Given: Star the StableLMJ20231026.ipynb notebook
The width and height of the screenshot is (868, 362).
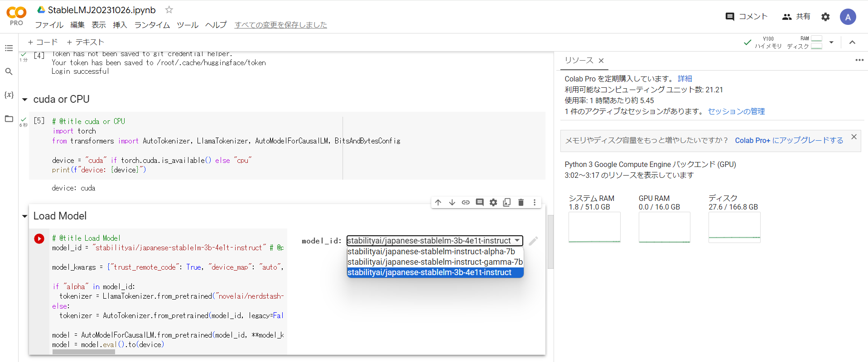Looking at the screenshot, I should 169,10.
